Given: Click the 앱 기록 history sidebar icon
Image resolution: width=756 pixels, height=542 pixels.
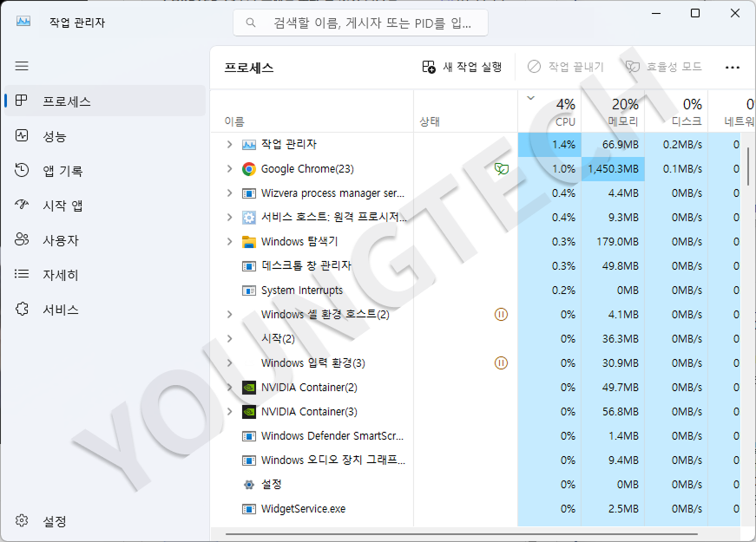Looking at the screenshot, I should point(22,170).
